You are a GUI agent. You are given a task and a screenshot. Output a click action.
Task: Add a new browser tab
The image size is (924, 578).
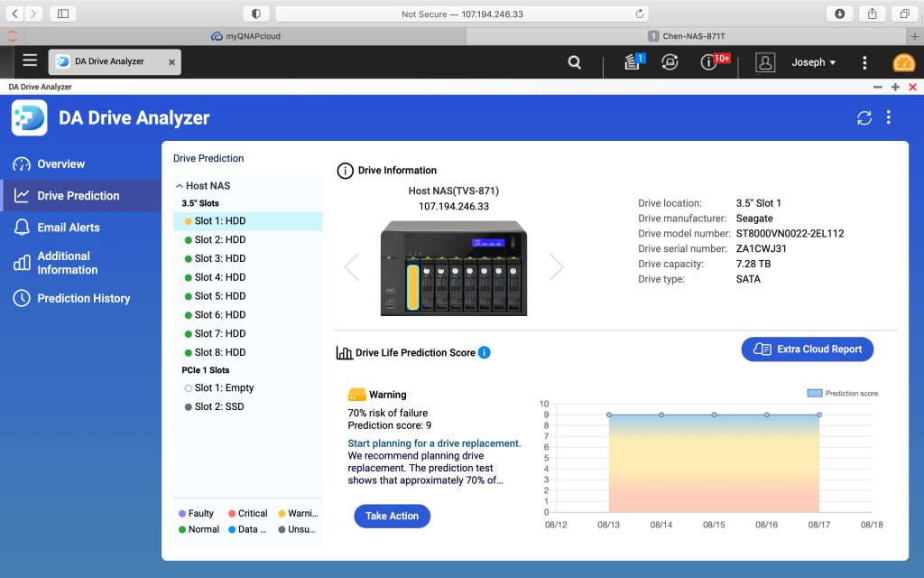tap(915, 36)
